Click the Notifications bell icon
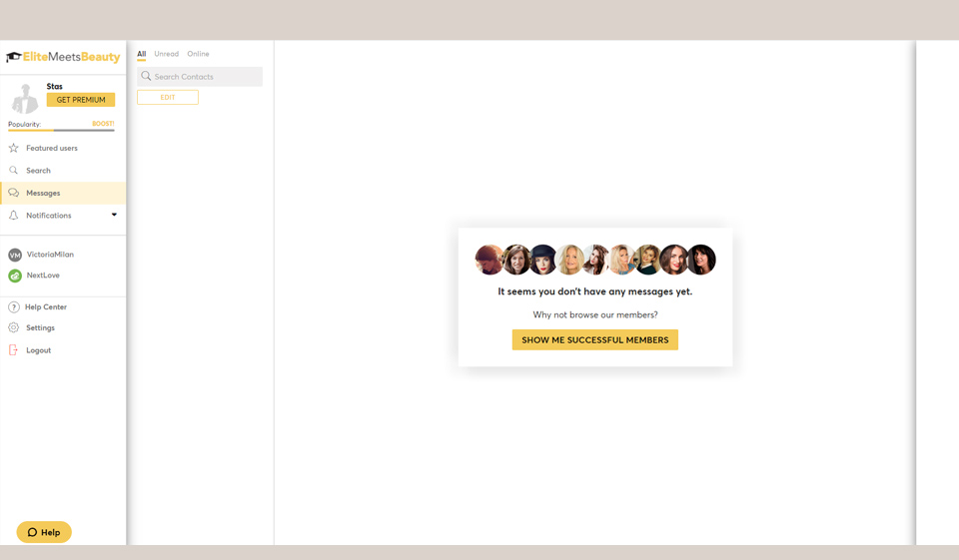Viewport: 959px width, 560px height. click(14, 216)
